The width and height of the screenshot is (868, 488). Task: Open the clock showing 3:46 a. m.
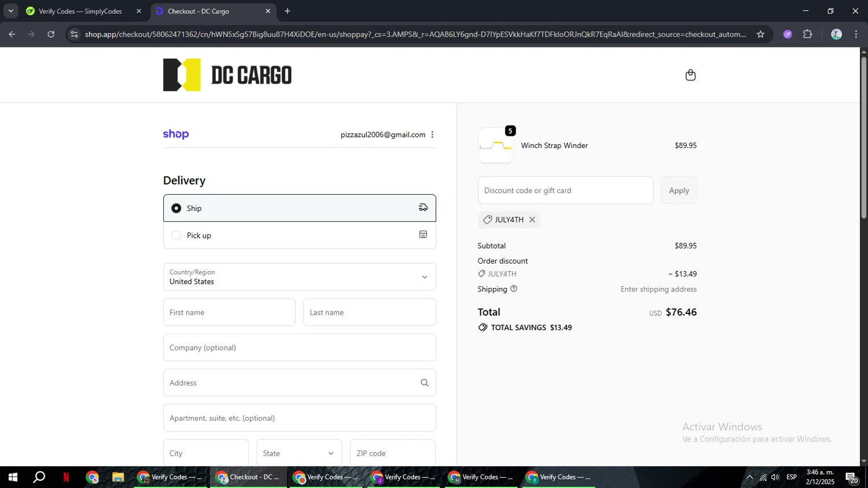pos(820,477)
